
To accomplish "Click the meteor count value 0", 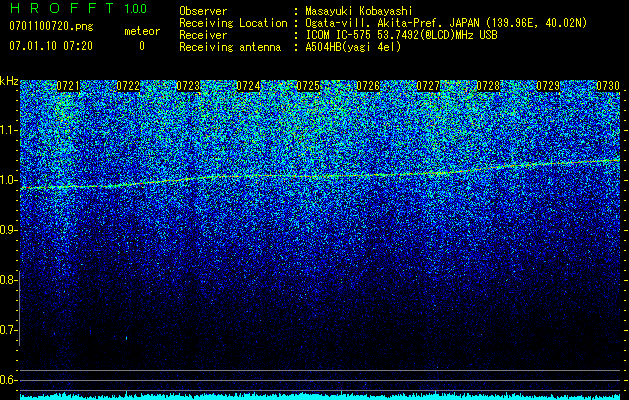I will pyautogui.click(x=142, y=46).
